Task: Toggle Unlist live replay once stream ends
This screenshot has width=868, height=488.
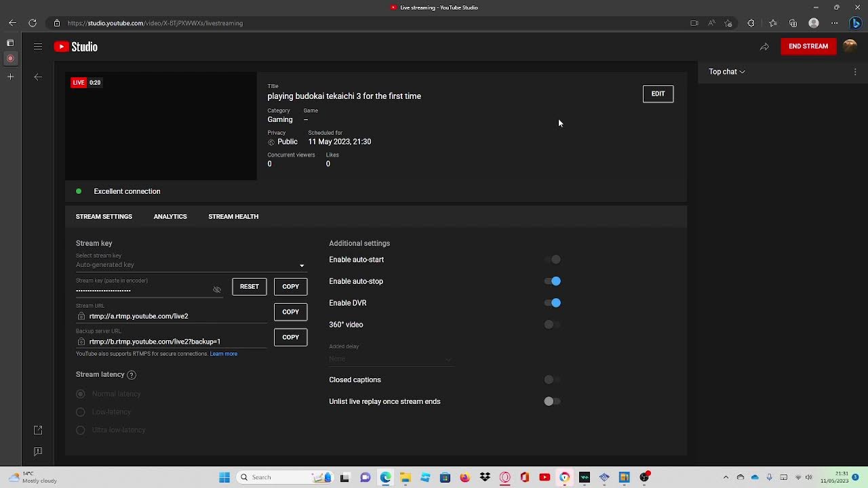Action: click(553, 401)
